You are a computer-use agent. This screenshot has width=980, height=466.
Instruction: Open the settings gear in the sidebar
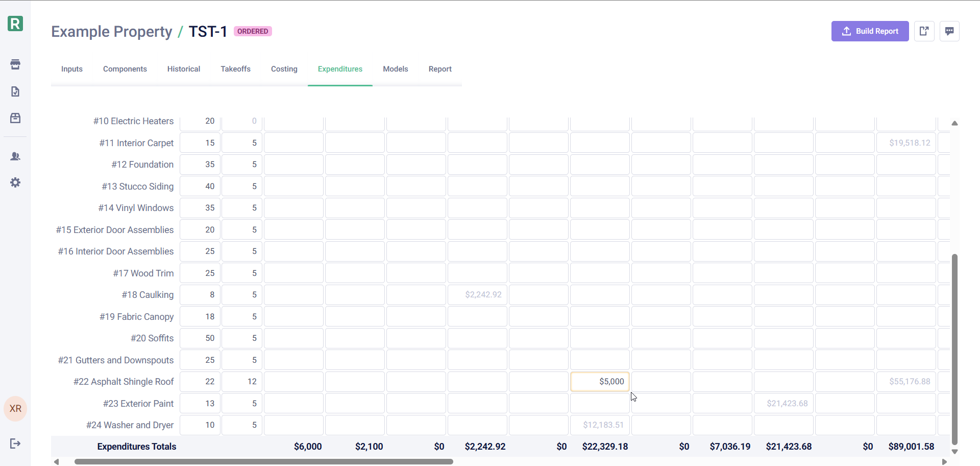15,182
